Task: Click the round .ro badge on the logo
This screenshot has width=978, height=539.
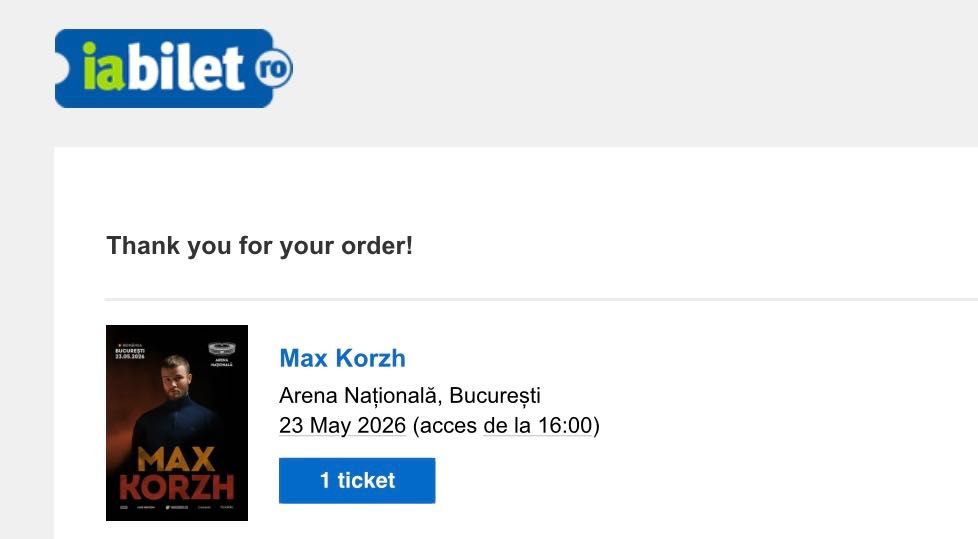Action: 271,70
